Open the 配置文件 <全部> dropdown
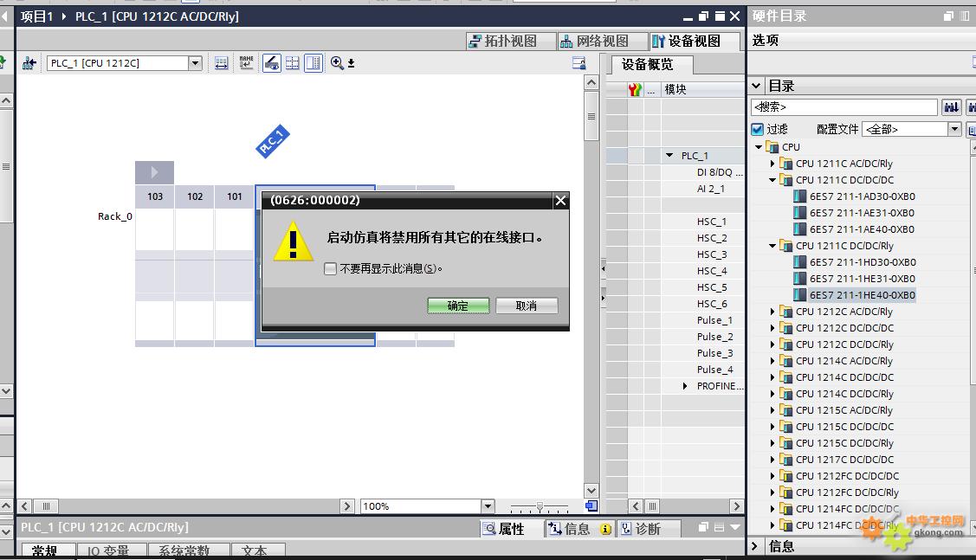Screen dimensions: 976x560 tap(955, 129)
